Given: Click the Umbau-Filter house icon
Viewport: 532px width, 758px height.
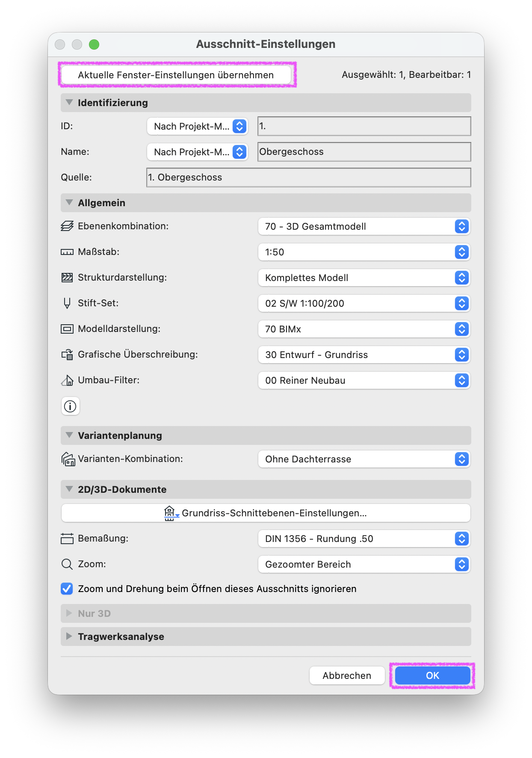Looking at the screenshot, I should coord(67,380).
